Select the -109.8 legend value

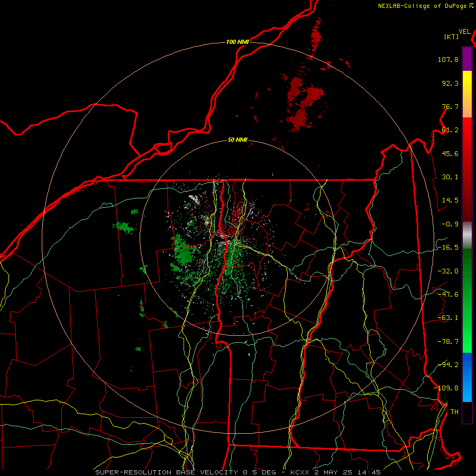446,388
